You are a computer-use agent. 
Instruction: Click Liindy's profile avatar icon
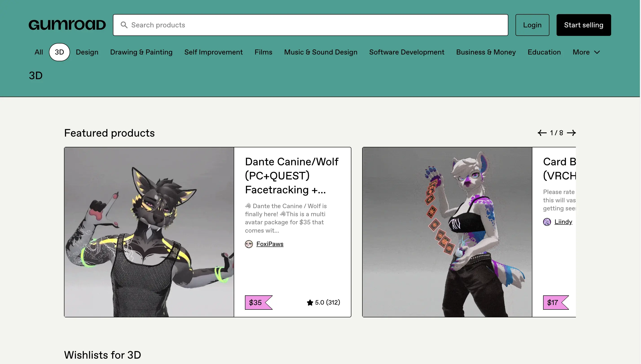[x=547, y=222]
